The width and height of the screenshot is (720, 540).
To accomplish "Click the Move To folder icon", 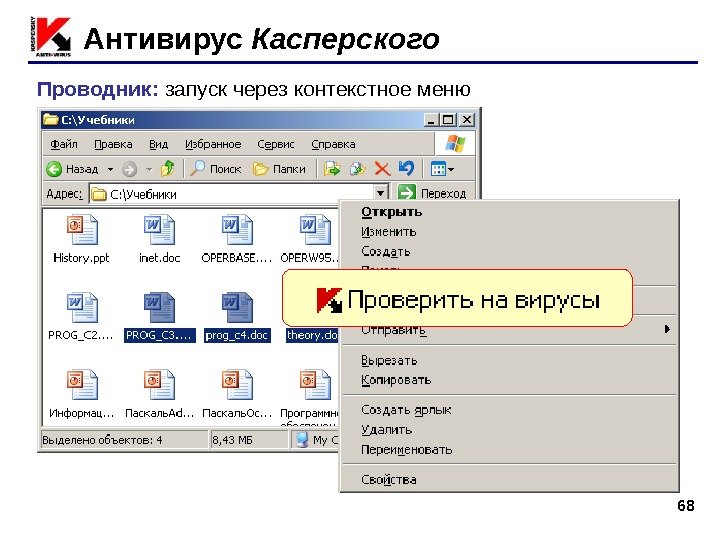I will click(332, 169).
